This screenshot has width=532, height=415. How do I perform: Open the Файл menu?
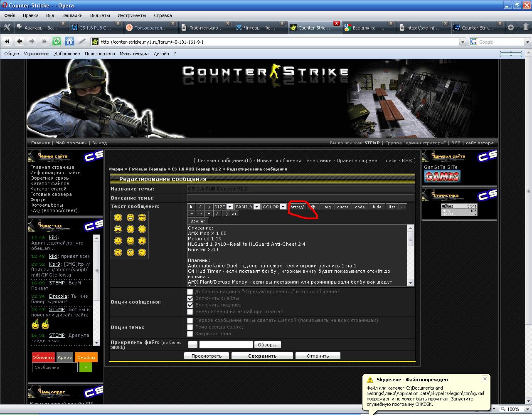10,15
